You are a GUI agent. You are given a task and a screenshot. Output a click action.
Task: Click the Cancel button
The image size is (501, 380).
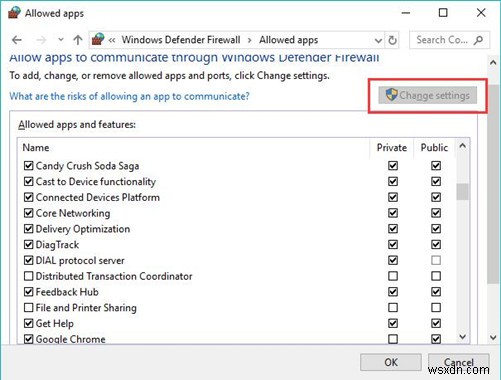pos(459,362)
